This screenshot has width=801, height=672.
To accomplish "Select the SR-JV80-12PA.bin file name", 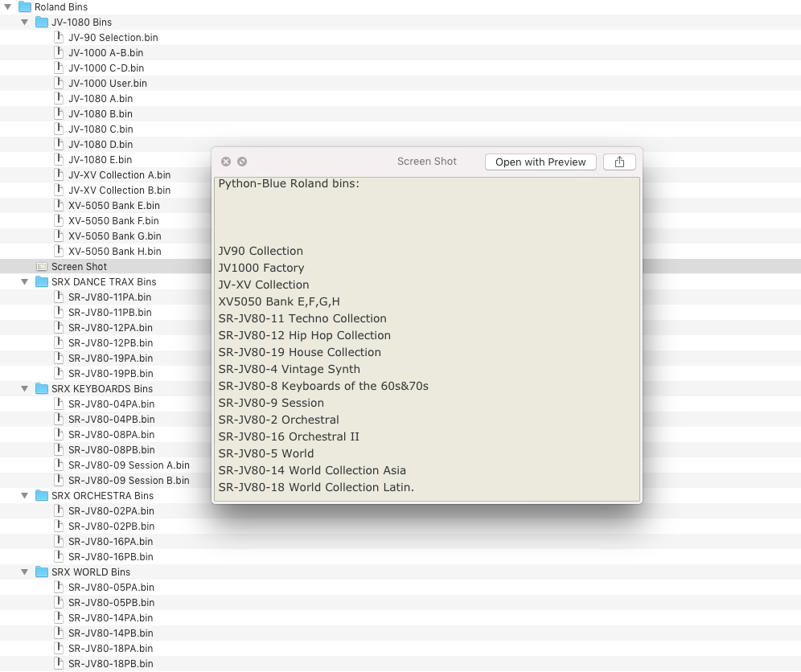I will 110,328.
